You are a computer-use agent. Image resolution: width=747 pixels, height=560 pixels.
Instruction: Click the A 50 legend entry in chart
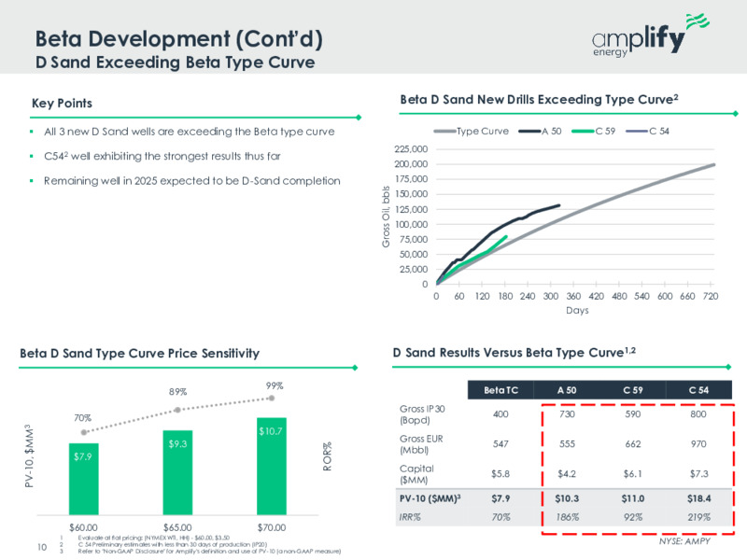(541, 131)
